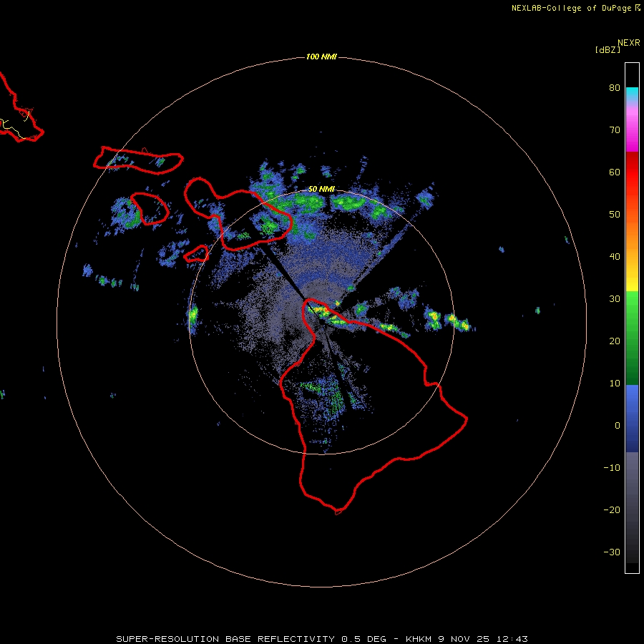Click the 60 value on the dBZ scale
The height and width of the screenshot is (644, 644).
click(615, 172)
